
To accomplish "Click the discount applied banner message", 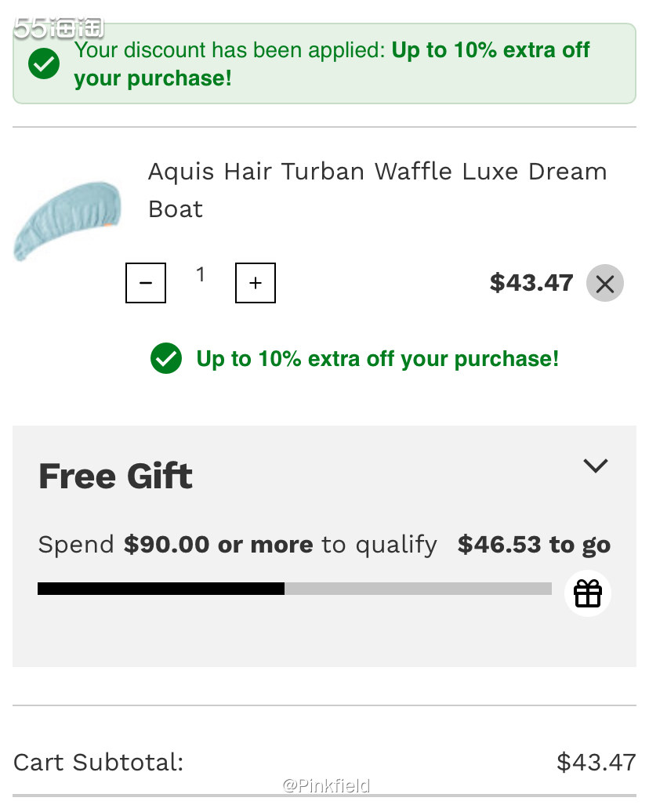I will pos(332,63).
